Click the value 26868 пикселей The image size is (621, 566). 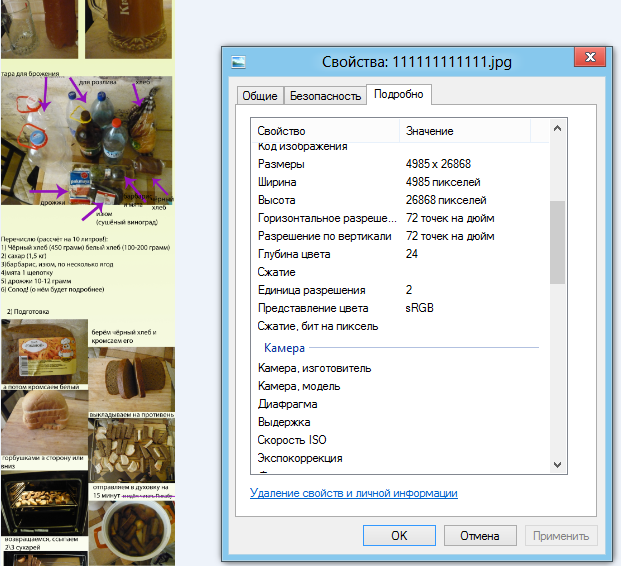[x=446, y=200]
